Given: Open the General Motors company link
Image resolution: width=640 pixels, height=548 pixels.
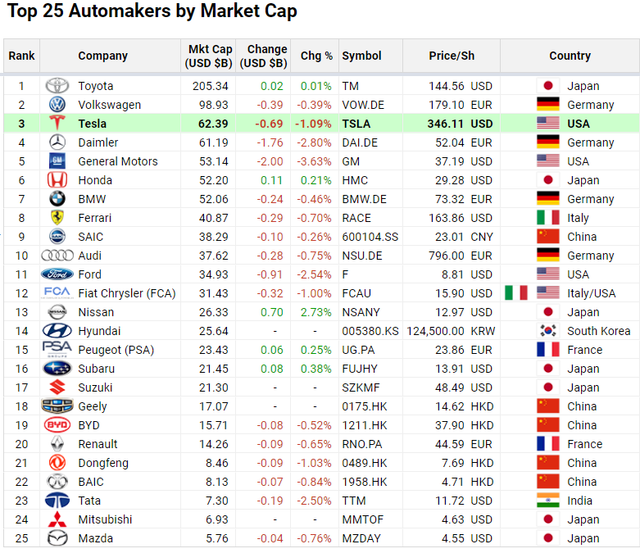Looking at the screenshot, I should tap(118, 161).
